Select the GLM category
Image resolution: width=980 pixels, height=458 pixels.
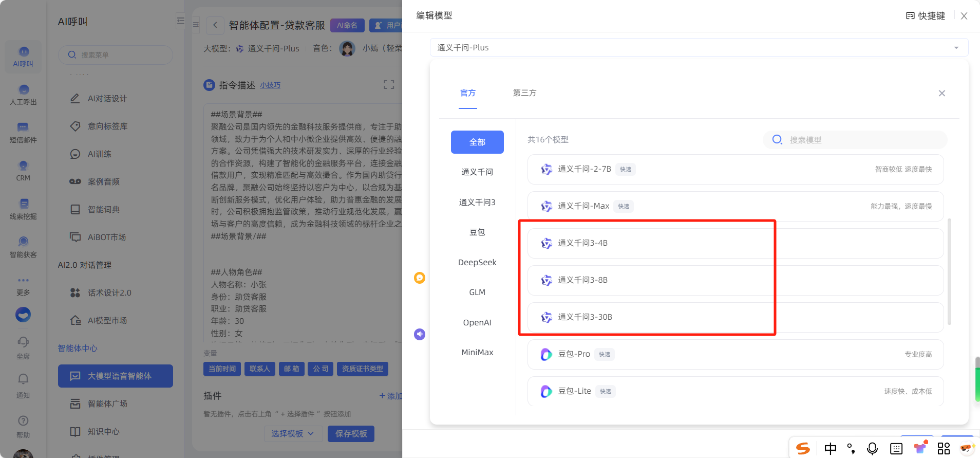tap(477, 292)
